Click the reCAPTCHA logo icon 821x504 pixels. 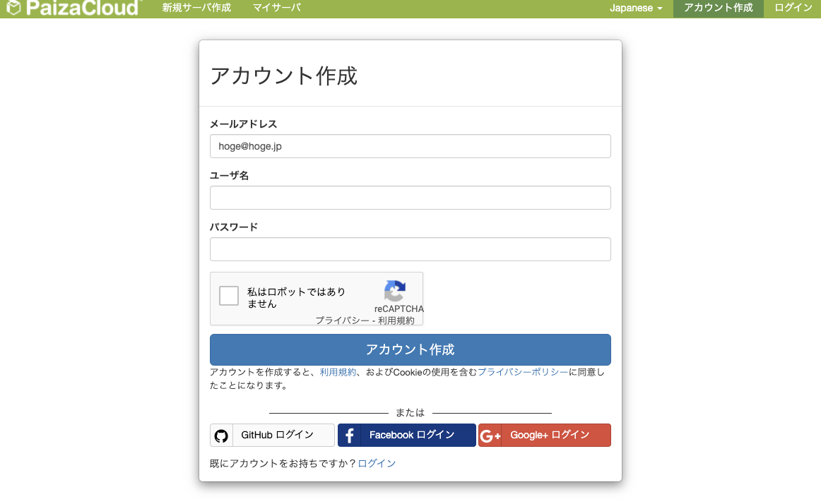pyautogui.click(x=395, y=290)
